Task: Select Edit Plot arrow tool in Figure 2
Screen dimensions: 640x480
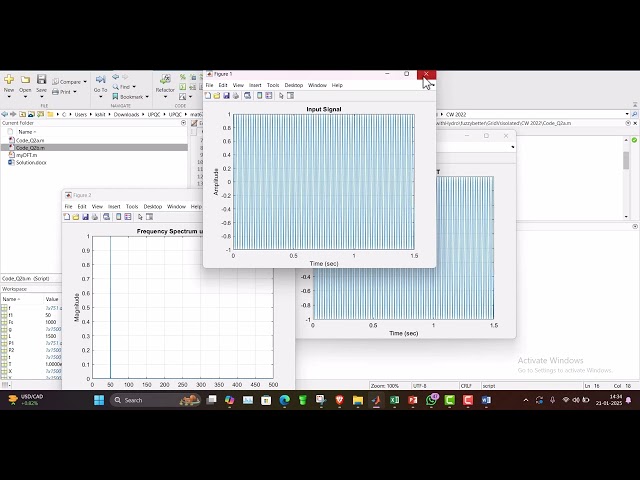Action: (140, 217)
